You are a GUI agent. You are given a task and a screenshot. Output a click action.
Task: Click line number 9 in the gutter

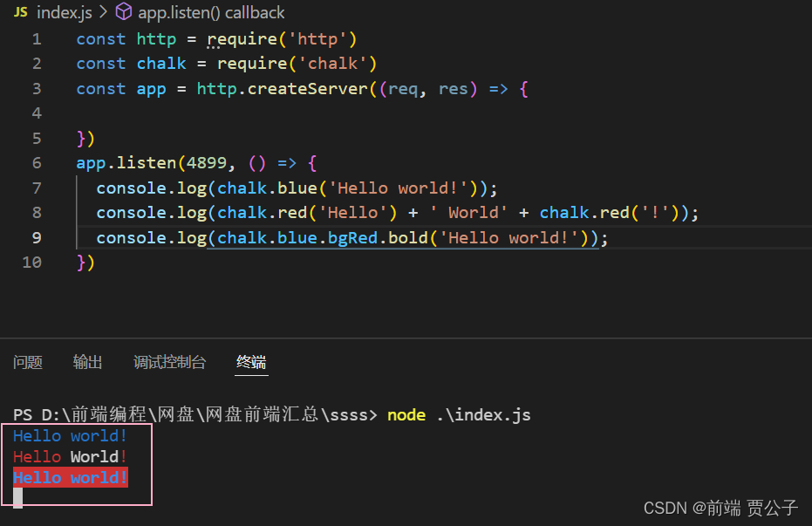pos(37,237)
